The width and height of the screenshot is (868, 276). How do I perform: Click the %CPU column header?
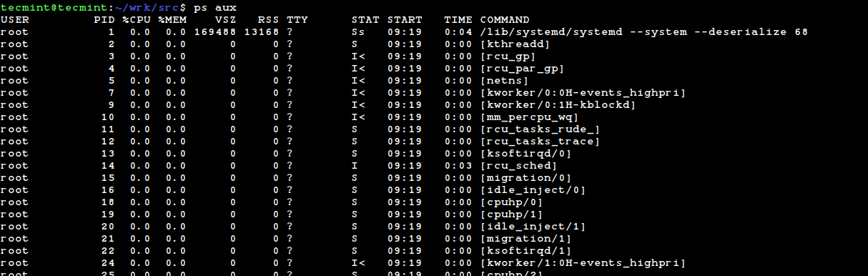(x=136, y=19)
